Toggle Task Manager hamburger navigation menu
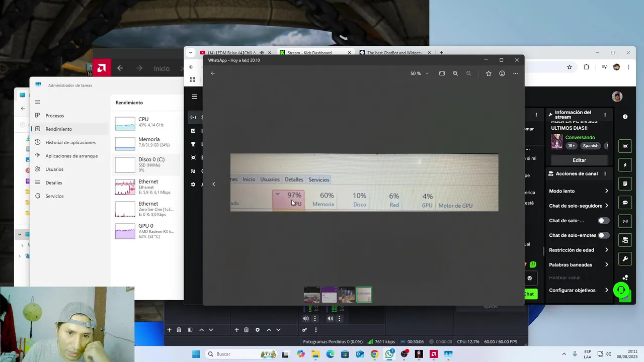 coord(37,102)
